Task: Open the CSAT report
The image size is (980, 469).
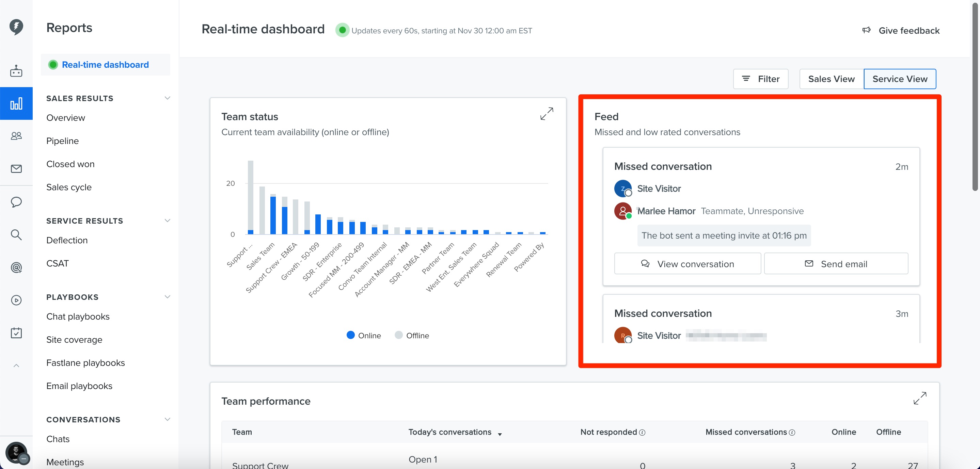Action: (x=58, y=263)
